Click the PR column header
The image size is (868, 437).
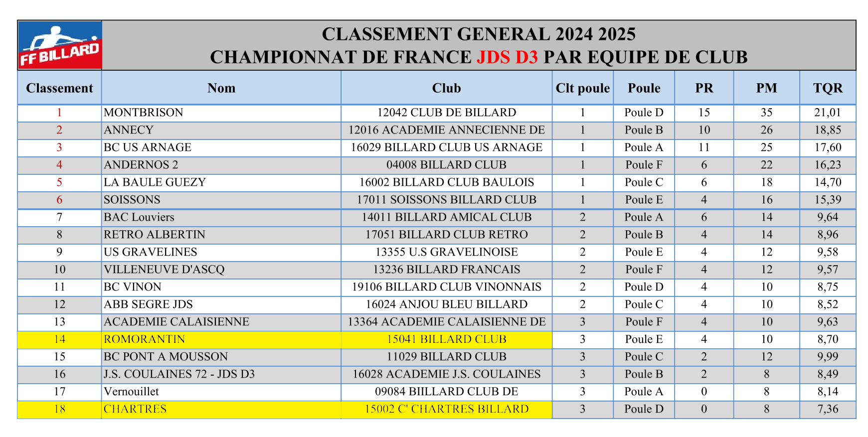704,88
